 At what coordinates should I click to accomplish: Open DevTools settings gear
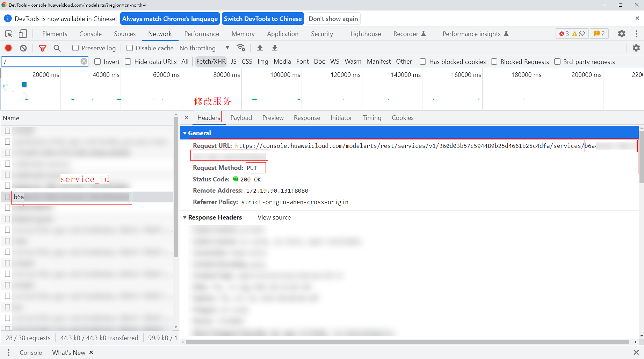pos(622,34)
